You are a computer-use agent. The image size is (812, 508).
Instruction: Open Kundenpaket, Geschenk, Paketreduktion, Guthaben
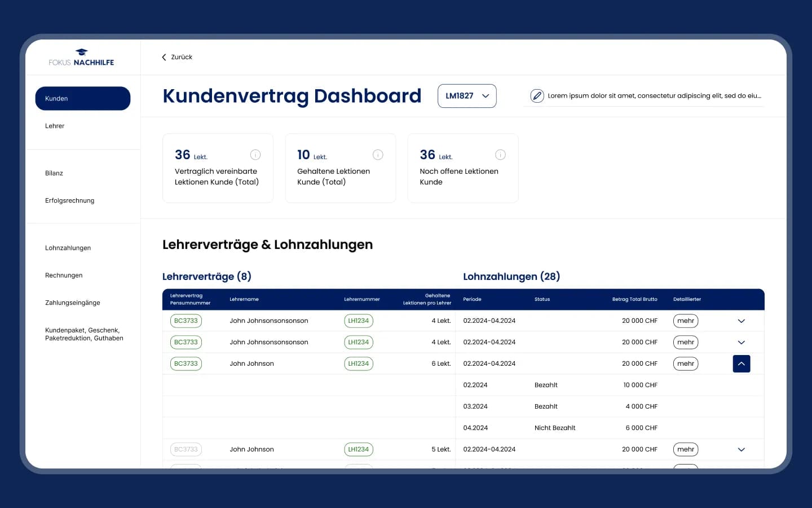84,334
